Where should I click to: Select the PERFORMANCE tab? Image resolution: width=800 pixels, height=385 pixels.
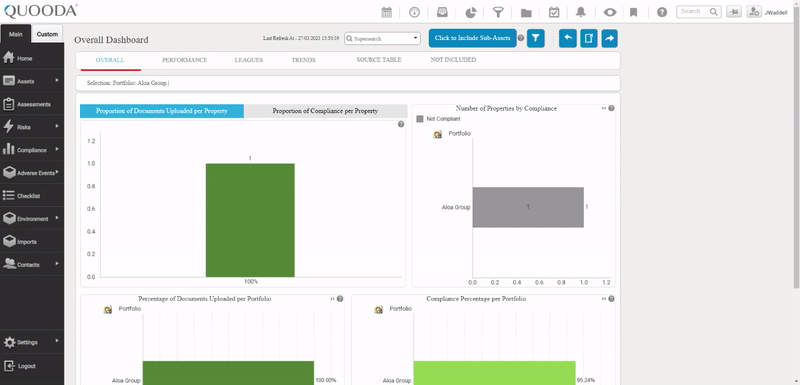click(x=185, y=60)
